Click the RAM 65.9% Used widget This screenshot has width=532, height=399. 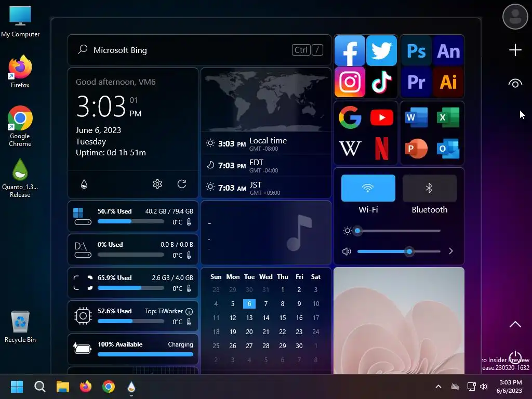pyautogui.click(x=132, y=283)
